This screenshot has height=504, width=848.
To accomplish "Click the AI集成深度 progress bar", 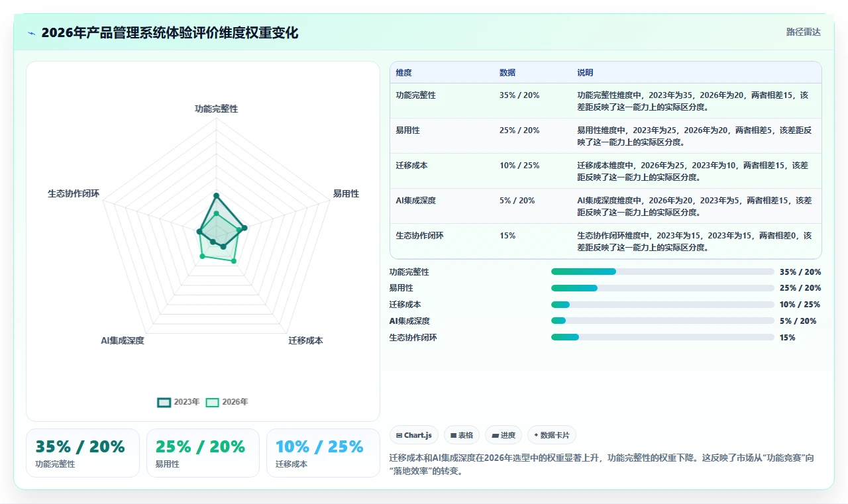I will coord(662,321).
